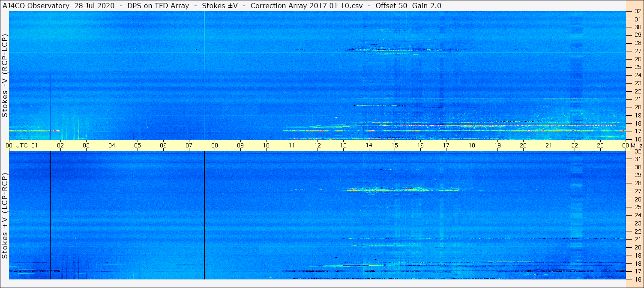Click the 32 MHz label in Stokes +V panel
This screenshot has width=644, height=288.
point(637,151)
